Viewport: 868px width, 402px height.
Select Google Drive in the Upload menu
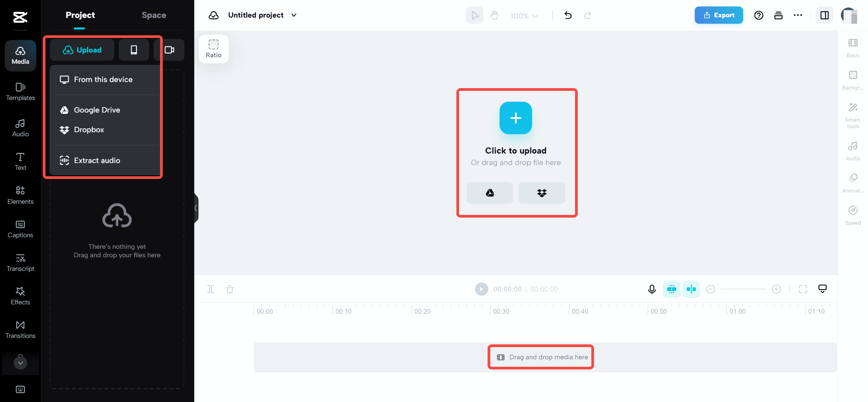[97, 110]
